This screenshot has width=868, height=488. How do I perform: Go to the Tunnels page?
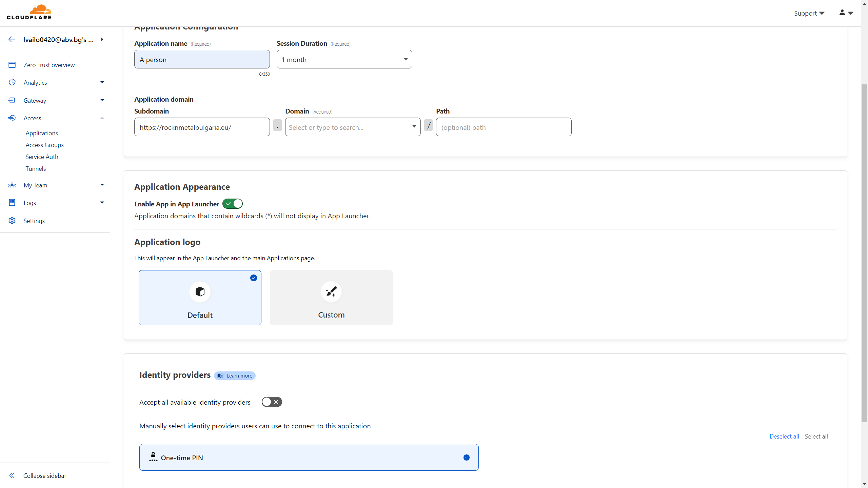coord(36,168)
